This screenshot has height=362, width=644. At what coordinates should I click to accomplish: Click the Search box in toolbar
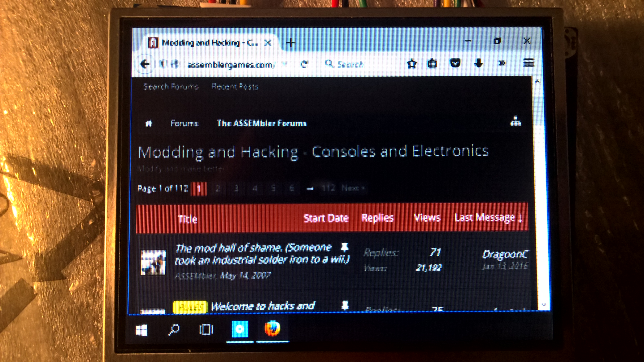pyautogui.click(x=360, y=64)
